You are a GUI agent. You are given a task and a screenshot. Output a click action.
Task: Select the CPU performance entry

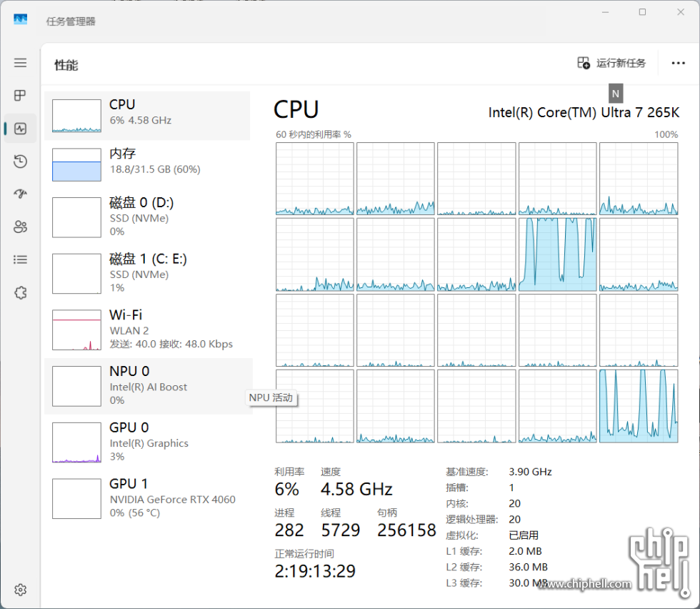[147, 116]
